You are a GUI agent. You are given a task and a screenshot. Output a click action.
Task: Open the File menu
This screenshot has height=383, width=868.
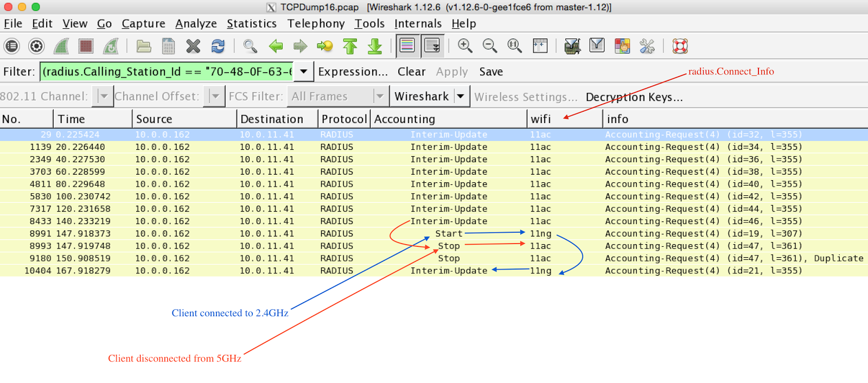click(13, 23)
